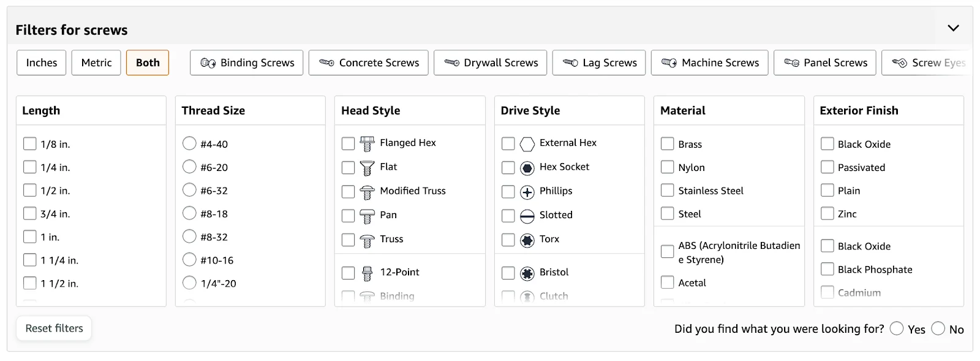Click the Slotted drive icon

527,216
